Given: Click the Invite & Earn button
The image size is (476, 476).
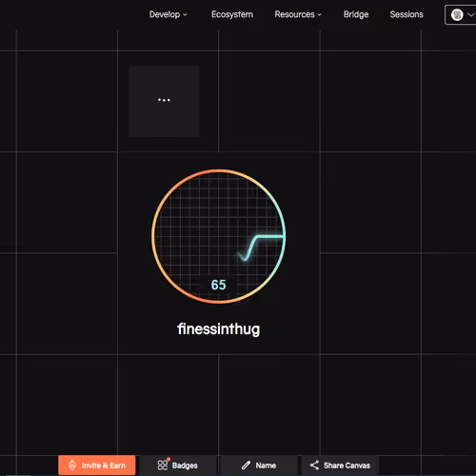Looking at the screenshot, I should (x=97, y=466).
